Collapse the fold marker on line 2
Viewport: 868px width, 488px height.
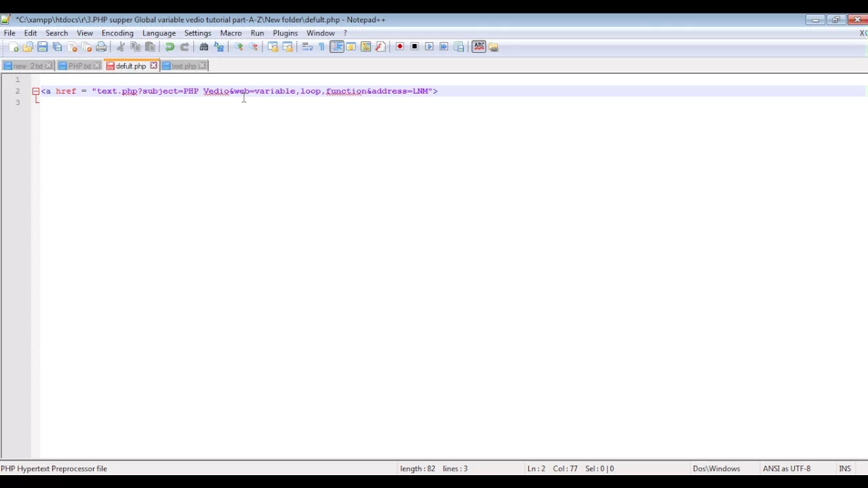(x=35, y=91)
